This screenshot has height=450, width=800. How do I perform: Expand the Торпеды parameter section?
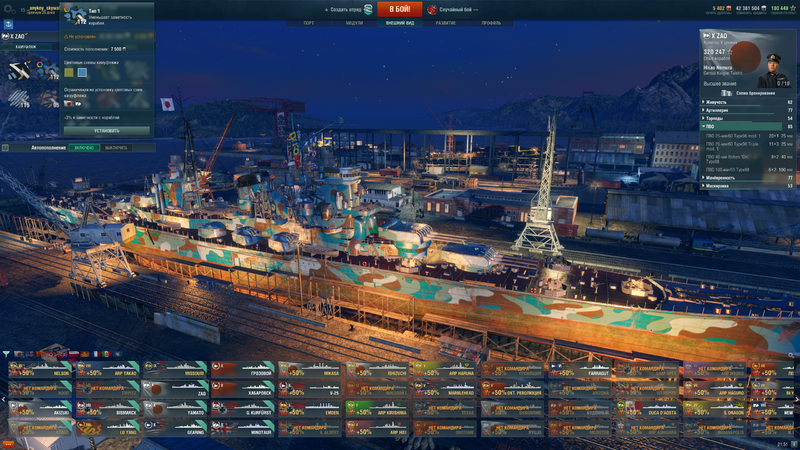point(747,118)
